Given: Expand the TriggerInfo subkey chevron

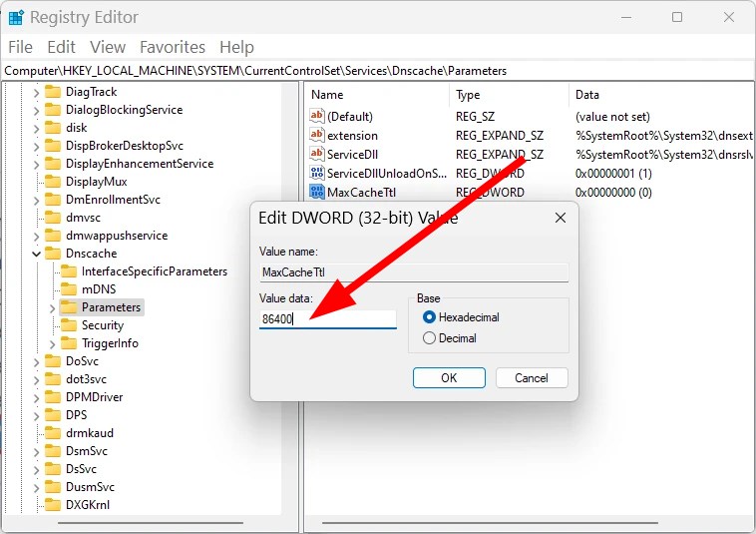Looking at the screenshot, I should [x=52, y=343].
